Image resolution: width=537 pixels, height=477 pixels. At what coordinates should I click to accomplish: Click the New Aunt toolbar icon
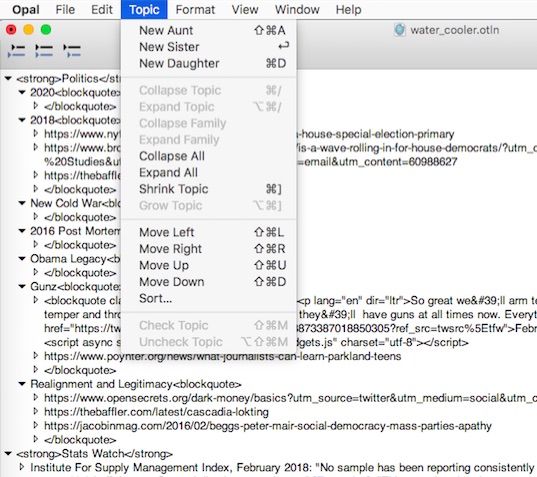click(x=16, y=51)
